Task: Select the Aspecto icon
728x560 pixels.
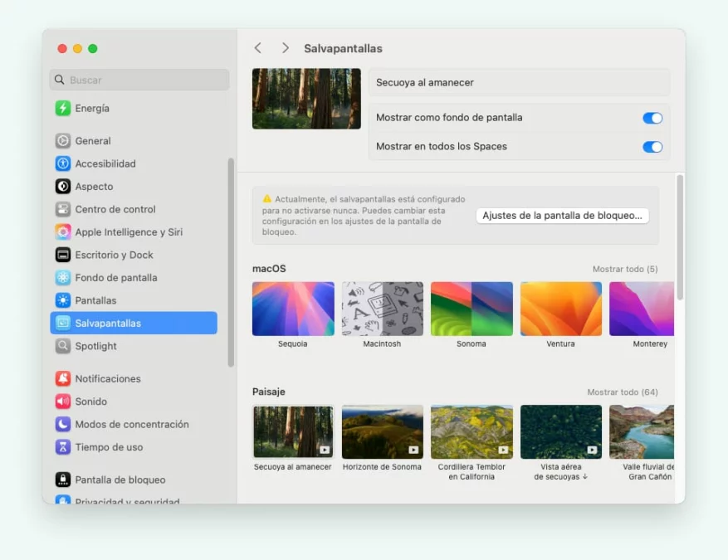Action: 63,186
